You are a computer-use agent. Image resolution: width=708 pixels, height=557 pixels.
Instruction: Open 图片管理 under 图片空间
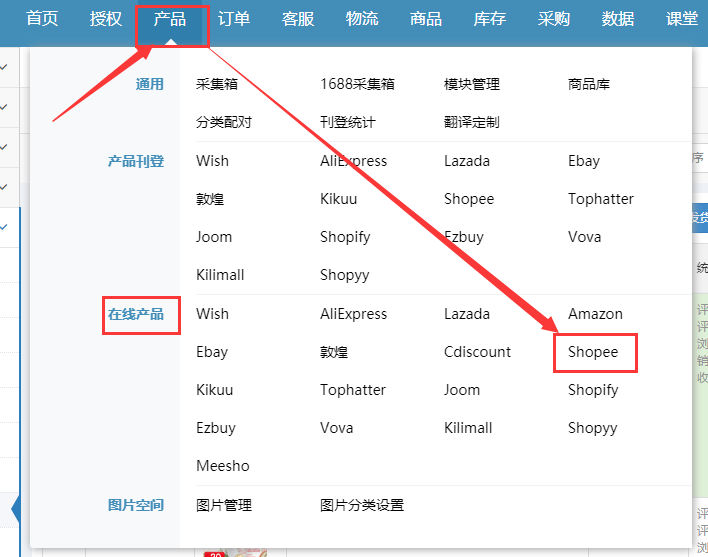click(x=224, y=505)
